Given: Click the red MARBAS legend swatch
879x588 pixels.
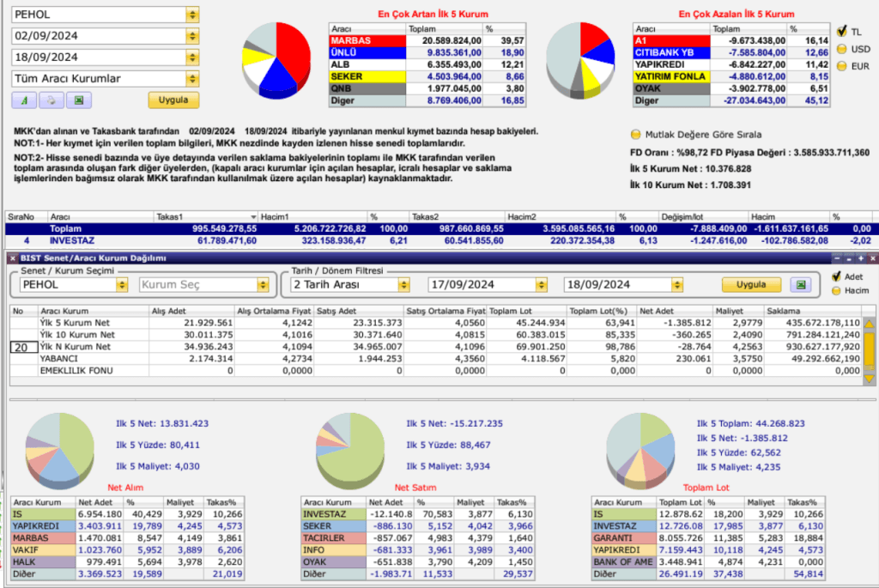Looking at the screenshot, I should (367, 41).
